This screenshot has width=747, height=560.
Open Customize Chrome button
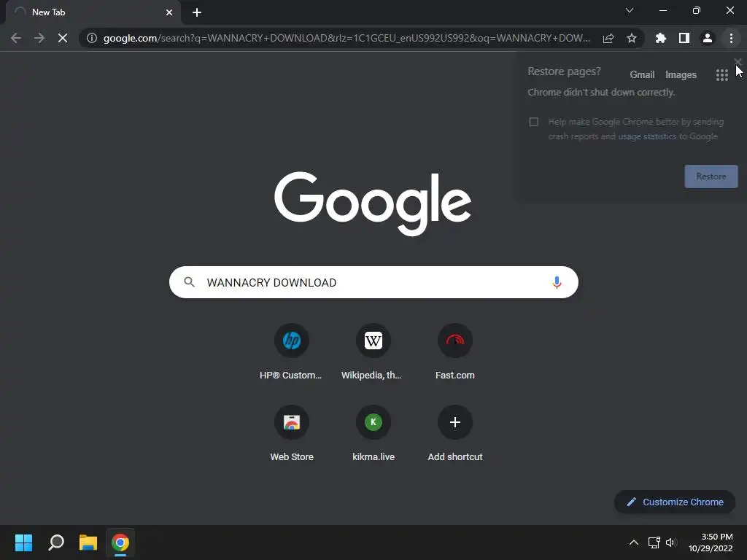(x=675, y=502)
